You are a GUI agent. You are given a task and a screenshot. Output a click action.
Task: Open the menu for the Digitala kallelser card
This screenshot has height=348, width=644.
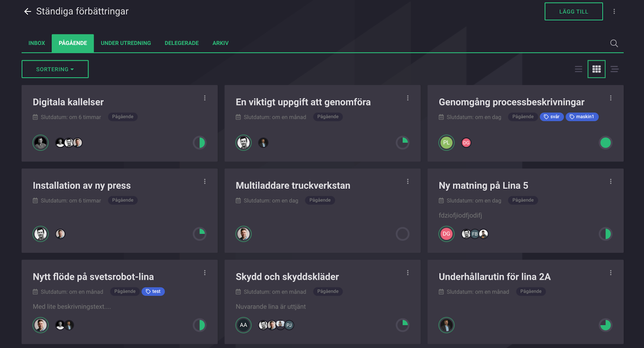[205, 98]
